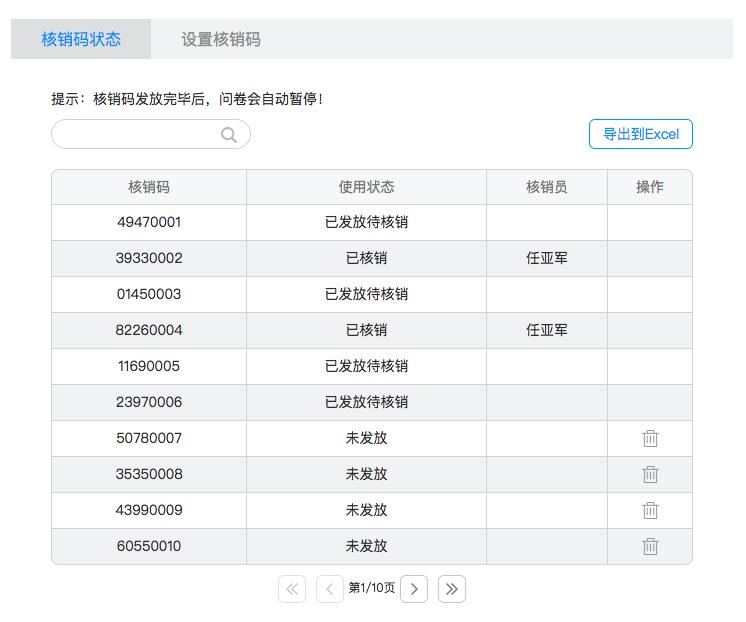The height and width of the screenshot is (622, 746).
Task: Click the 使用状态 column header
Action: point(366,187)
